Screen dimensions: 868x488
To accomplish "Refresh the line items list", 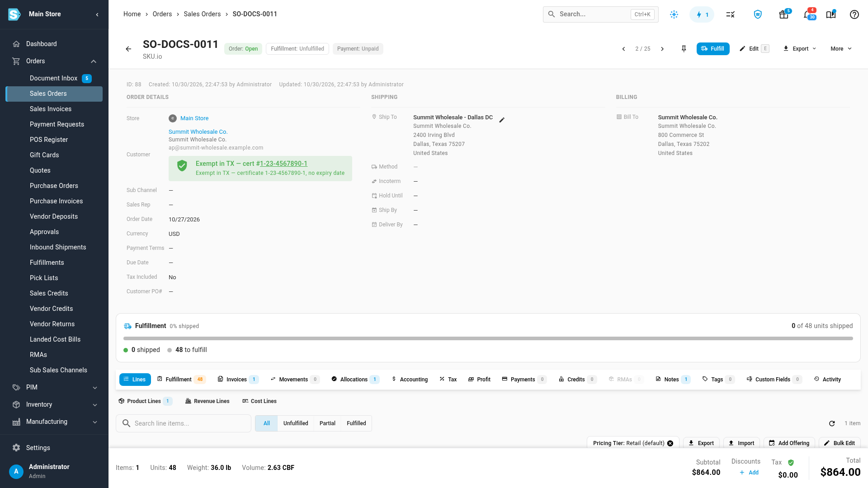I will pos(832,423).
